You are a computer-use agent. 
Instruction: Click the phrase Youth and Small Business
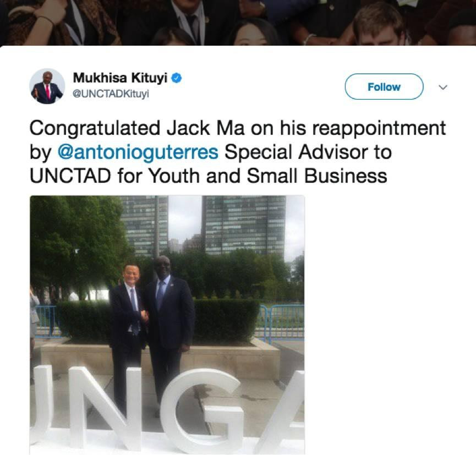(267, 176)
